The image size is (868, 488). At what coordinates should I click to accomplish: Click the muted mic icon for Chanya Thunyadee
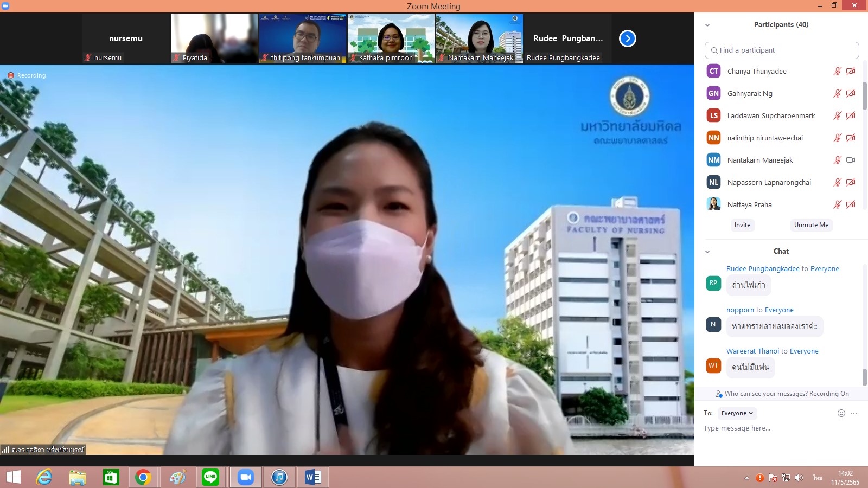click(x=838, y=71)
